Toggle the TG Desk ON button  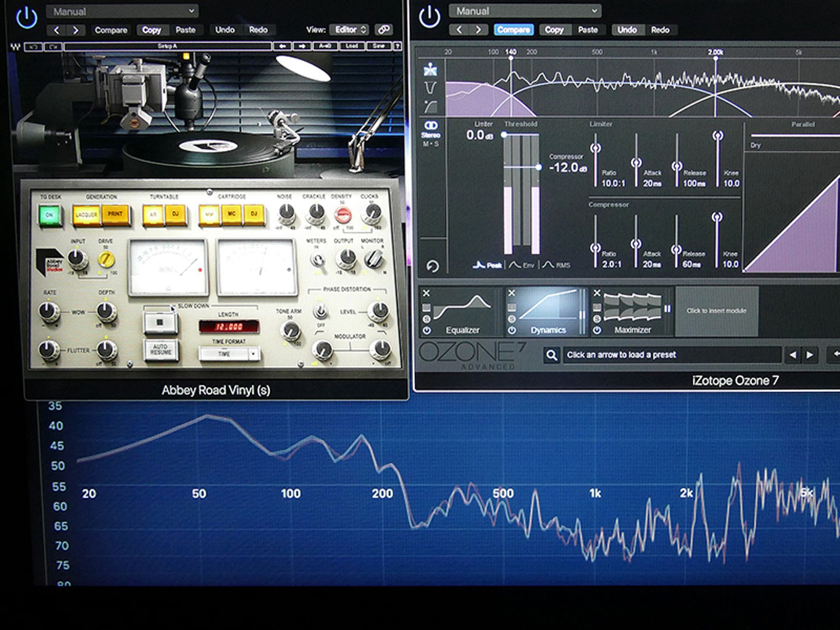tap(50, 215)
